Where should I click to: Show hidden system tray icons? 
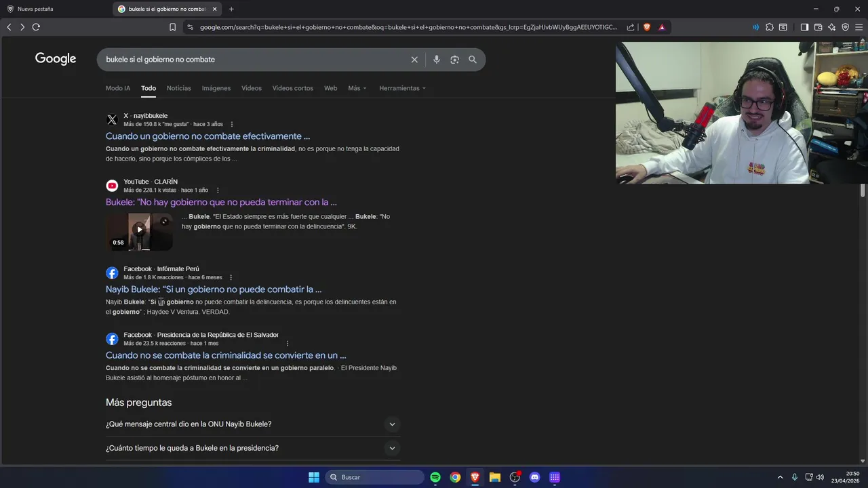[780, 477]
